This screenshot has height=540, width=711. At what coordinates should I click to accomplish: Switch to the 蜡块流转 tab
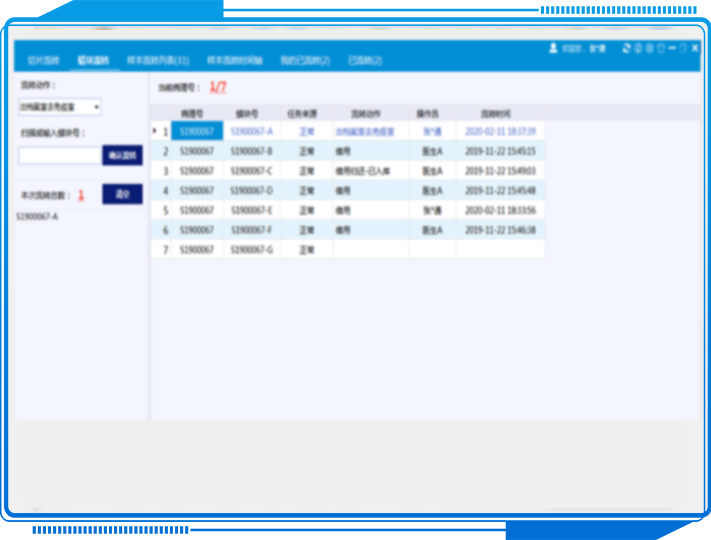click(x=93, y=61)
